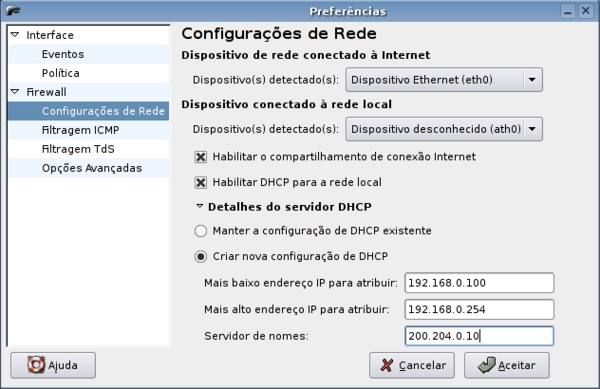Image resolution: width=600 pixels, height=389 pixels.
Task: Click the green arrow icon on the Aceitar button
Action: 487,365
